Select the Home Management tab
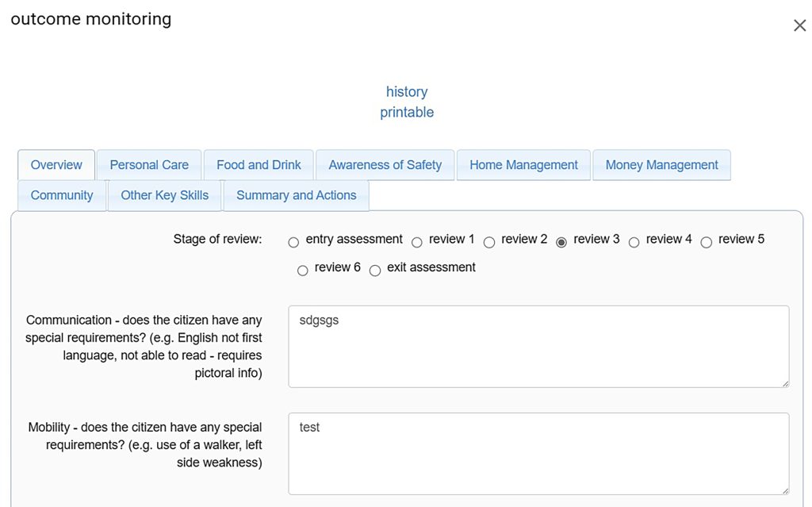This screenshot has height=507, width=812. 523,165
